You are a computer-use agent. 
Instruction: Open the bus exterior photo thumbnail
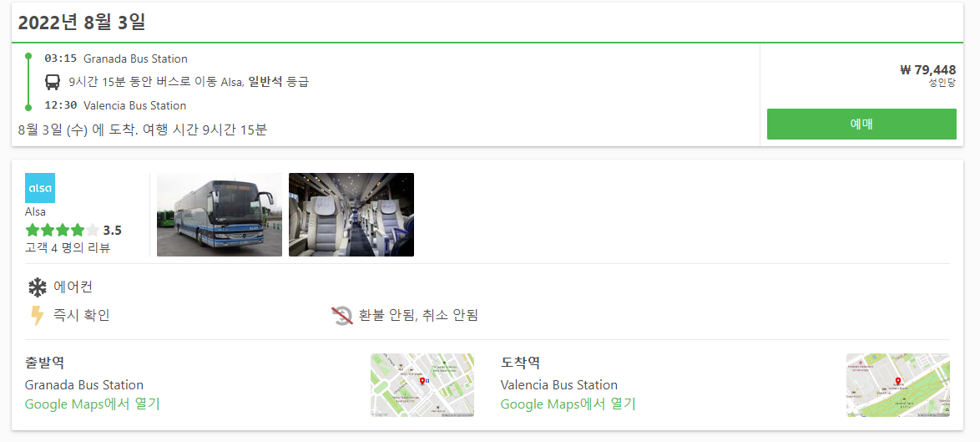[220, 215]
